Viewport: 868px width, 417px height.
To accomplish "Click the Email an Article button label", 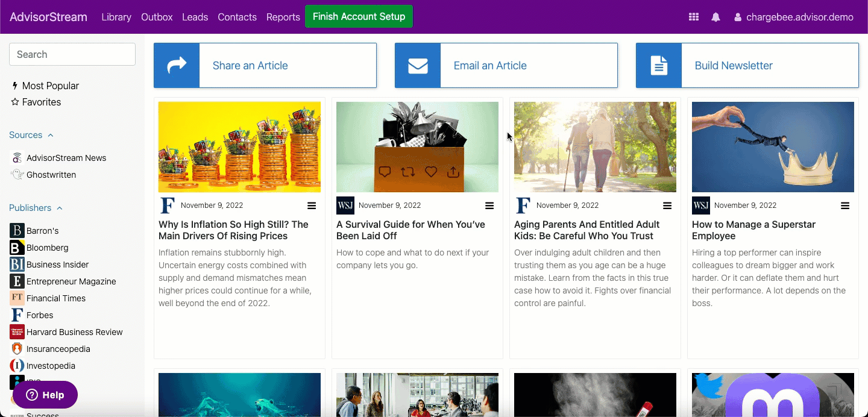I will tap(490, 66).
